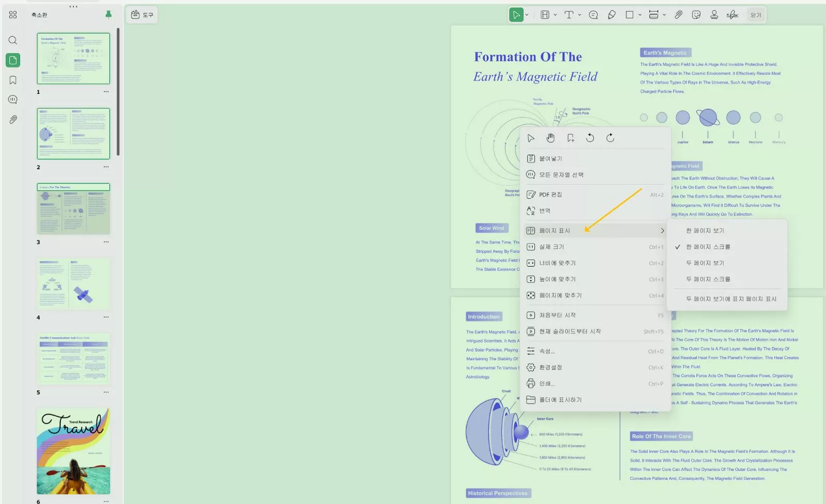Image resolution: width=826 pixels, height=504 pixels.
Task: Select the hand pan tool icon
Action: 550,138
